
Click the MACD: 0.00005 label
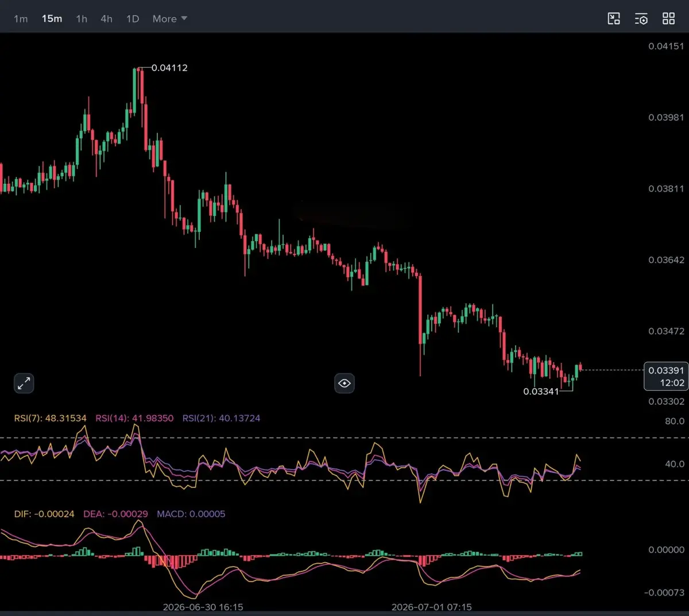(191, 514)
